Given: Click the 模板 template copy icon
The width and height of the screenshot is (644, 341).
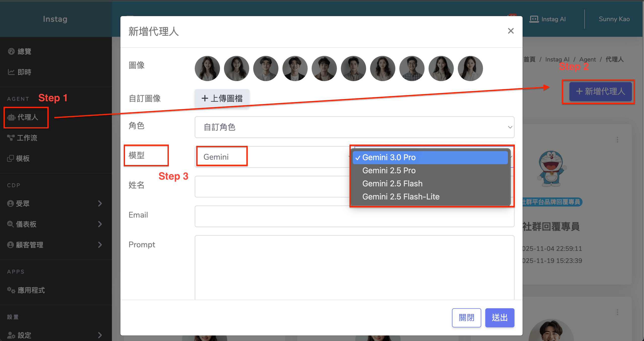Looking at the screenshot, I should pos(10,158).
